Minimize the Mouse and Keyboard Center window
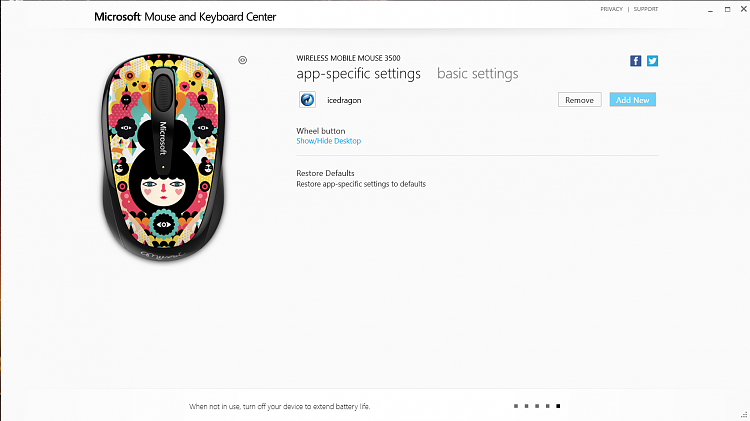 711,10
